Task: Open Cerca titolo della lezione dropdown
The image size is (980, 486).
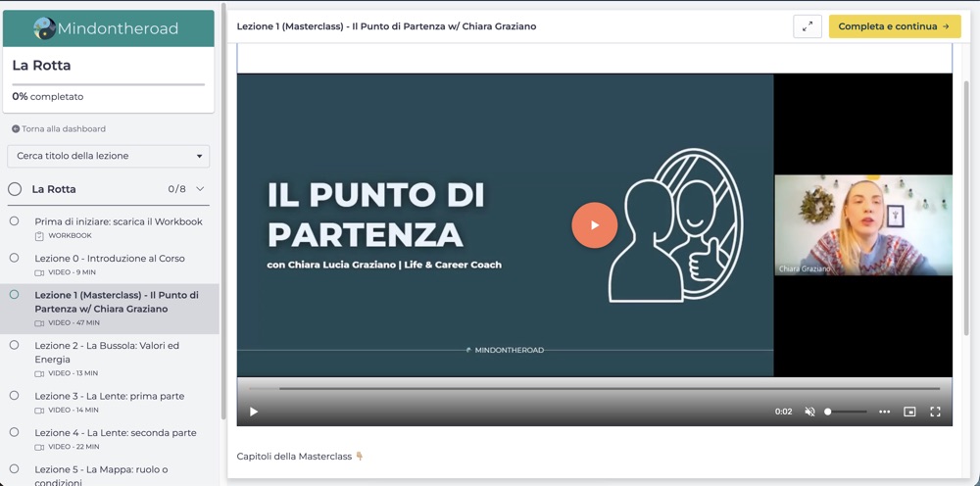Action: pyautogui.click(x=109, y=156)
